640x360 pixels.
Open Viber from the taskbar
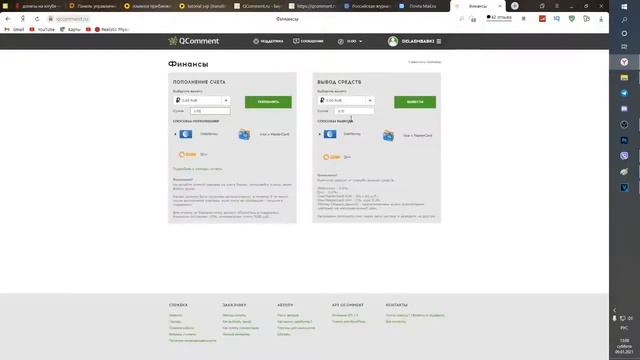(624, 156)
